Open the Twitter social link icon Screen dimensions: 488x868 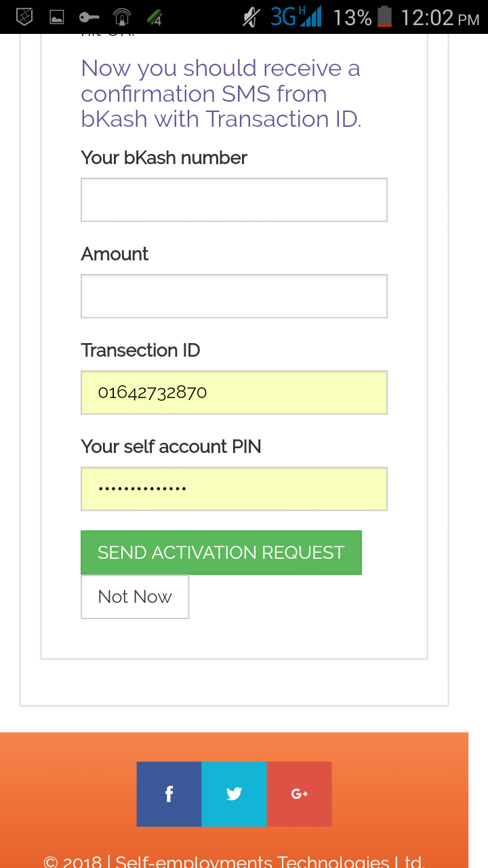pyautogui.click(x=234, y=794)
